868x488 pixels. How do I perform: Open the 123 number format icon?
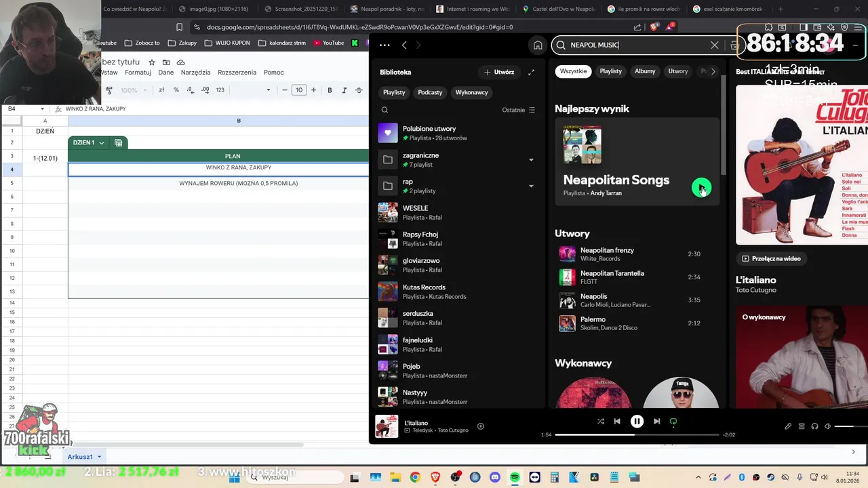[x=220, y=90]
